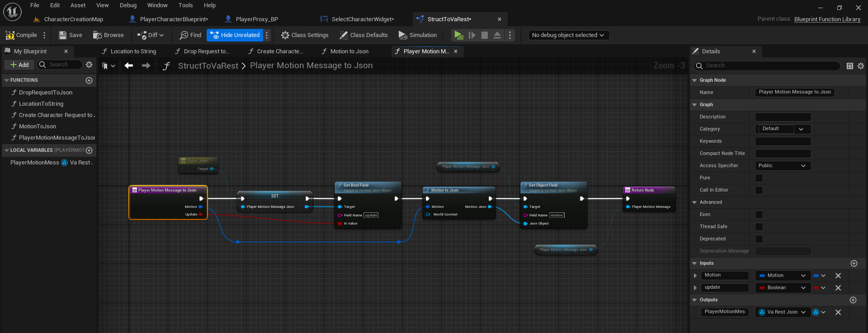Screen dimensions: 868x333
Task: Toggle the Pure checkbox
Action: point(759,178)
